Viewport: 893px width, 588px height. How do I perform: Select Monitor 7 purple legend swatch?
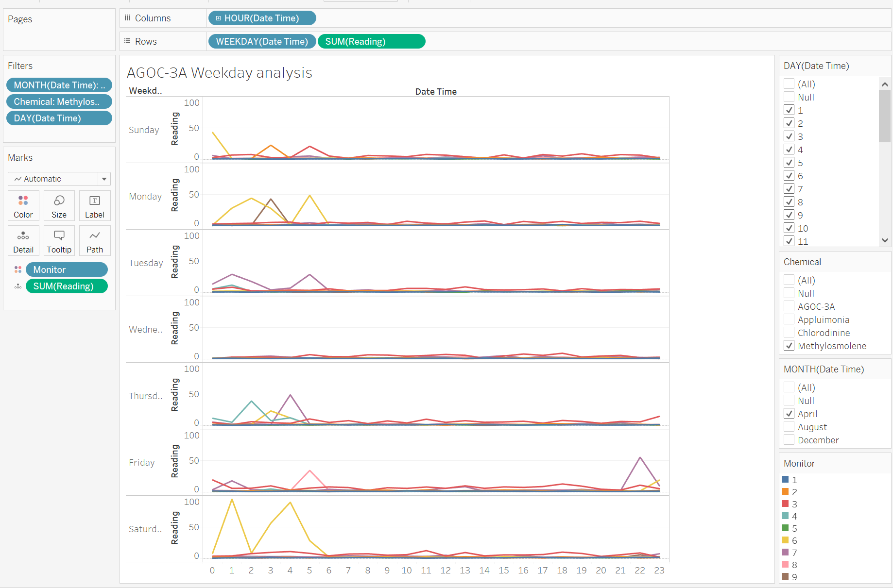(x=785, y=553)
